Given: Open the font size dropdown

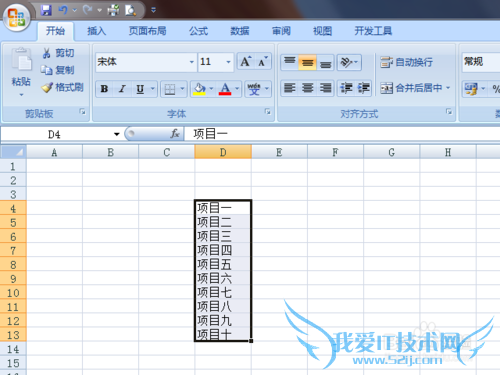Looking at the screenshot, I should pos(228,62).
